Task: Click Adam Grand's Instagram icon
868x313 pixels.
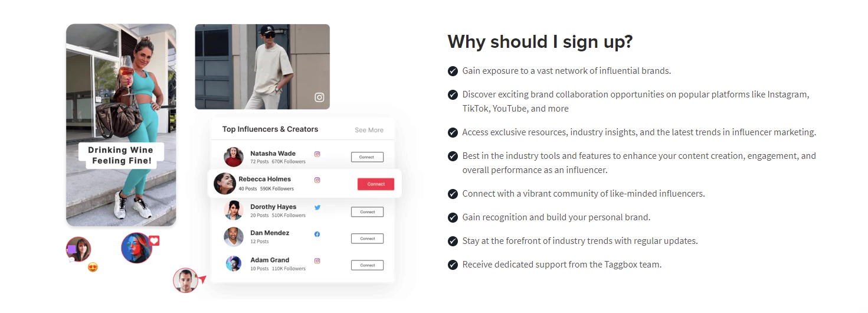Action: click(x=317, y=260)
